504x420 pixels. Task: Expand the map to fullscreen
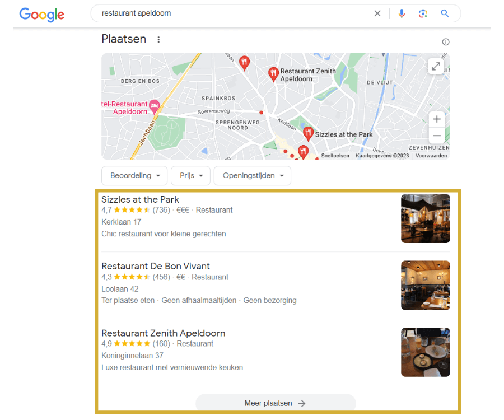(x=436, y=67)
